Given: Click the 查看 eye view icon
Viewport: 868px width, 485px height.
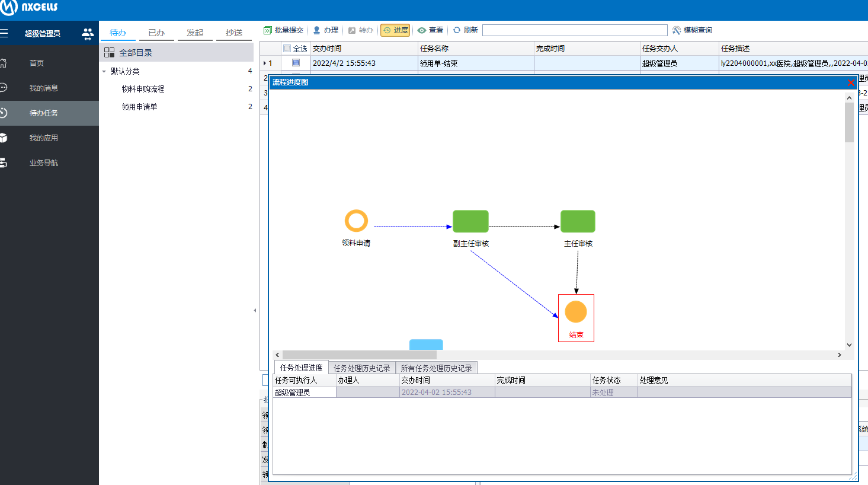Looking at the screenshot, I should [422, 30].
